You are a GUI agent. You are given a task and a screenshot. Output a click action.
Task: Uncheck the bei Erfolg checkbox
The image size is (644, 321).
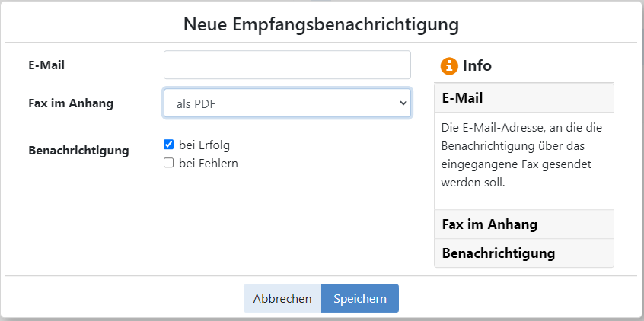coord(168,145)
